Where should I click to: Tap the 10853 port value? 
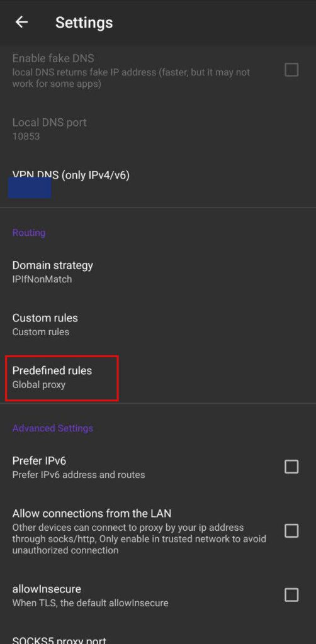pos(26,136)
